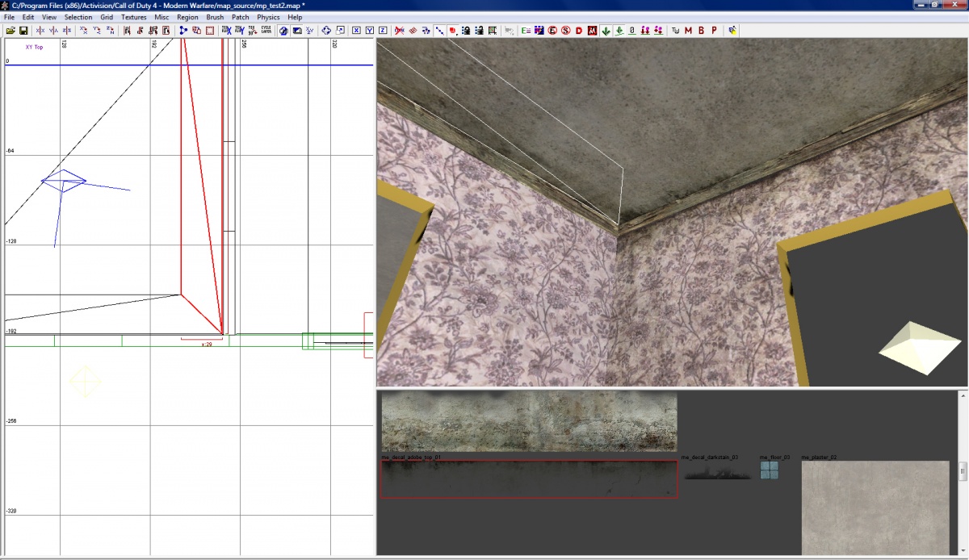Pick the me_plaster_02 texture swatch
969x560 pixels.
tap(875, 507)
